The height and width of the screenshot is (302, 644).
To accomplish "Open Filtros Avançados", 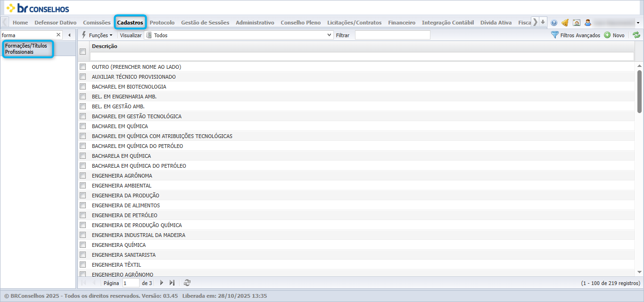I will (576, 35).
